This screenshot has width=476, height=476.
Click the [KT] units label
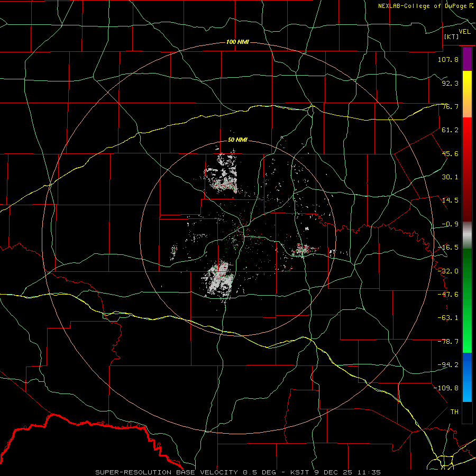pos(452,36)
